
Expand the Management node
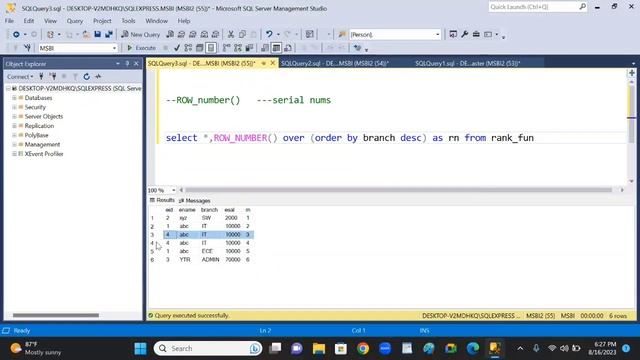click(x=14, y=144)
